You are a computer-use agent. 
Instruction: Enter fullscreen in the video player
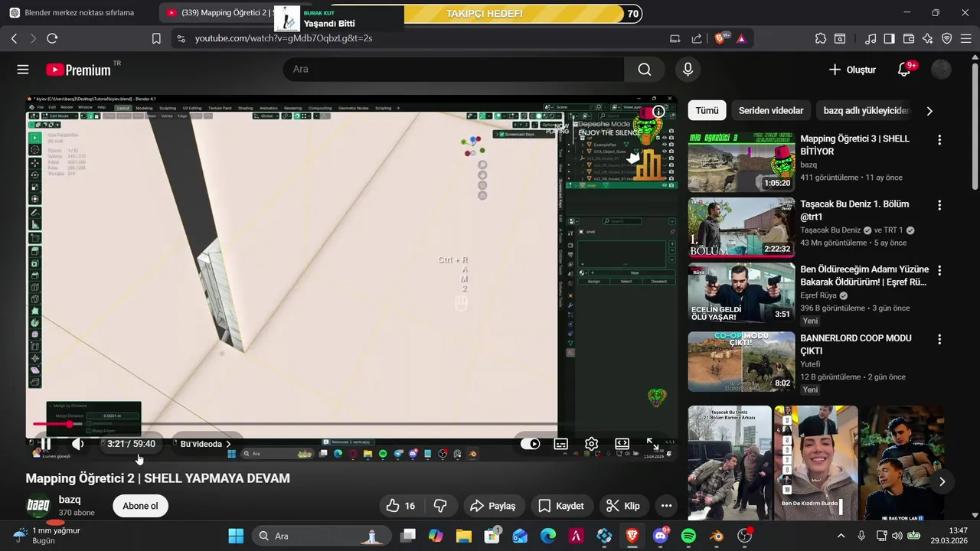(x=652, y=444)
